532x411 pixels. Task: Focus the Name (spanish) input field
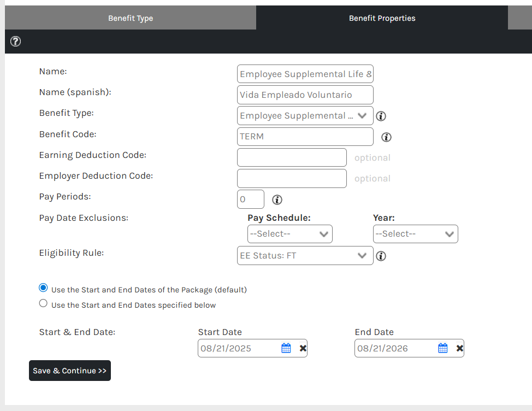point(305,95)
